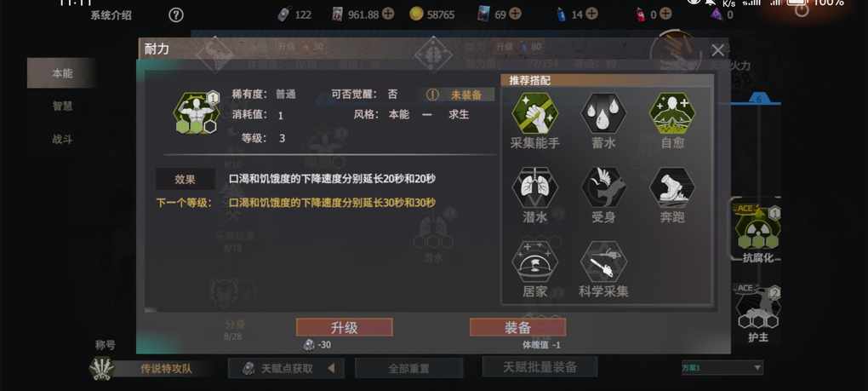Select the 居家 home talent icon
Screen dimensions: 868x391
tap(534, 262)
